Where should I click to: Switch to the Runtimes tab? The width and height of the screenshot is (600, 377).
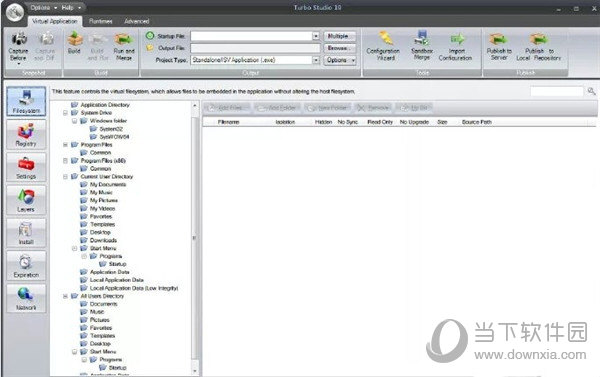[101, 21]
